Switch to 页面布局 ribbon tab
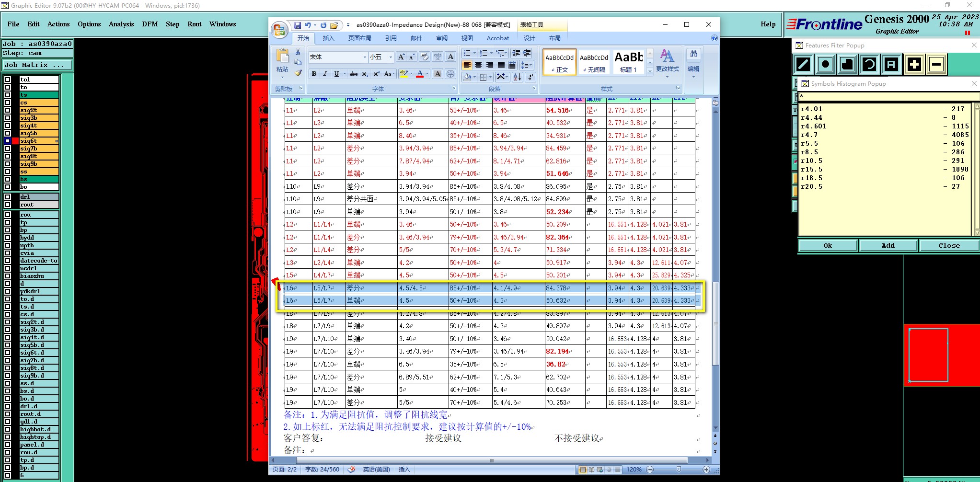The width and height of the screenshot is (980, 482). pos(359,38)
